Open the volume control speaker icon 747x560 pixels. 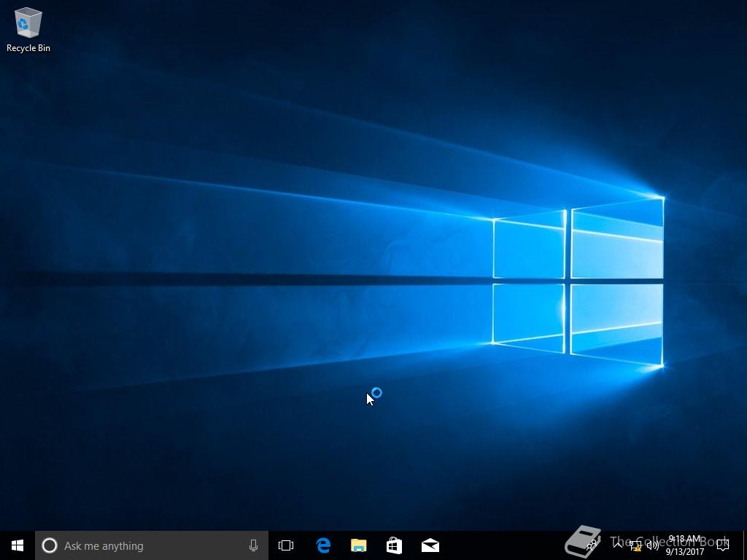click(x=653, y=545)
